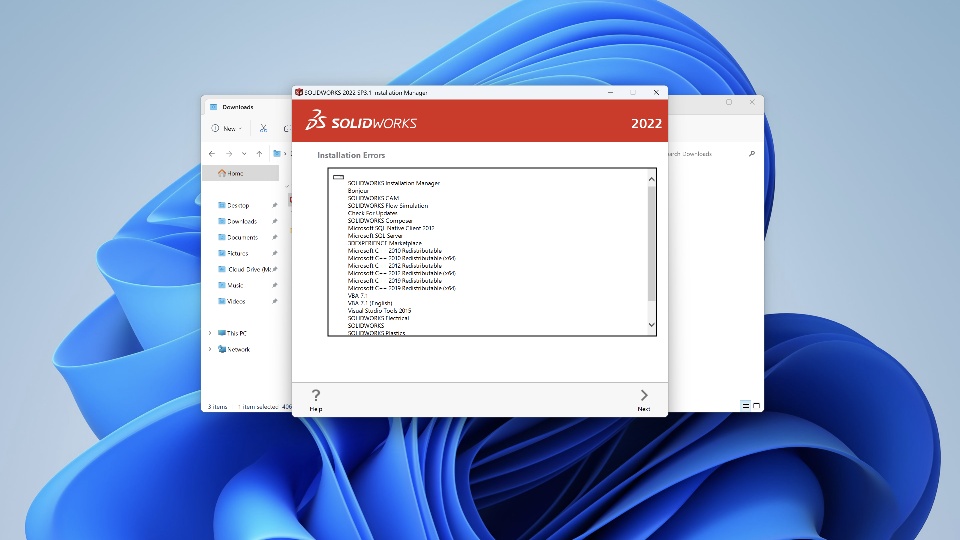Open Videos in Explorer sidebar
This screenshot has height=540, width=960.
coord(236,301)
